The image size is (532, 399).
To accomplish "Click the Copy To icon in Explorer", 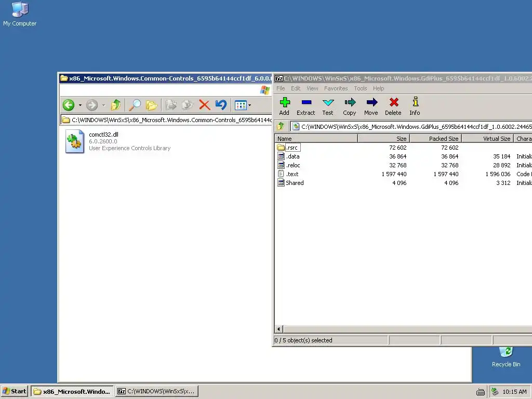I will (187, 105).
